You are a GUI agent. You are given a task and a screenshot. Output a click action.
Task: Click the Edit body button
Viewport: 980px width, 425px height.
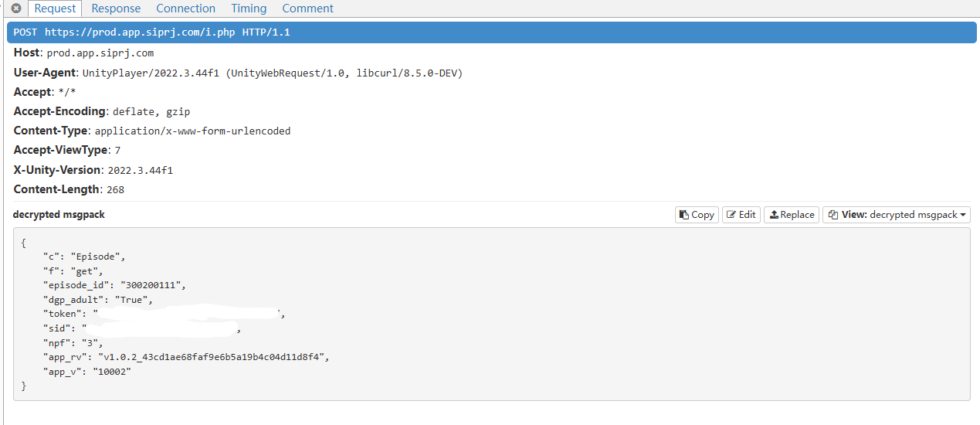point(741,215)
